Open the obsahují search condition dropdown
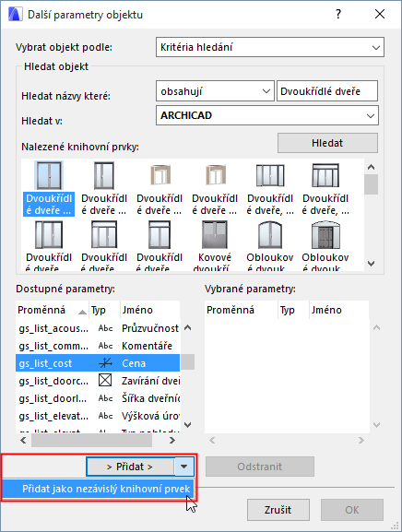 click(x=215, y=91)
